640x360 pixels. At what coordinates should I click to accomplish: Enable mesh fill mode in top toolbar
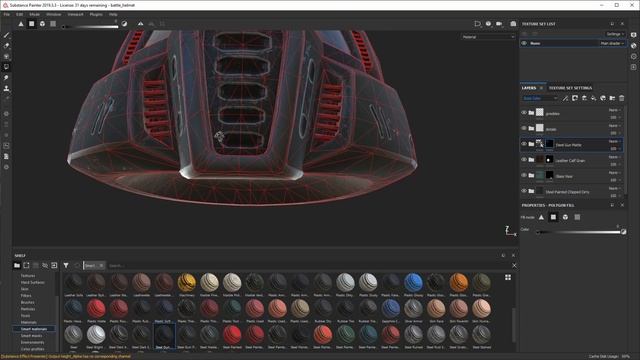tap(42, 24)
